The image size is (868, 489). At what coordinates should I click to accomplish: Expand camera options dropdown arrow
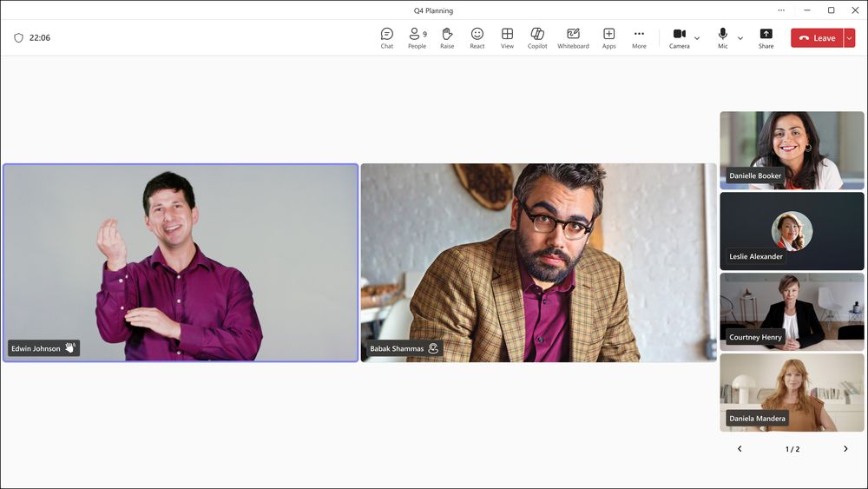(697, 38)
